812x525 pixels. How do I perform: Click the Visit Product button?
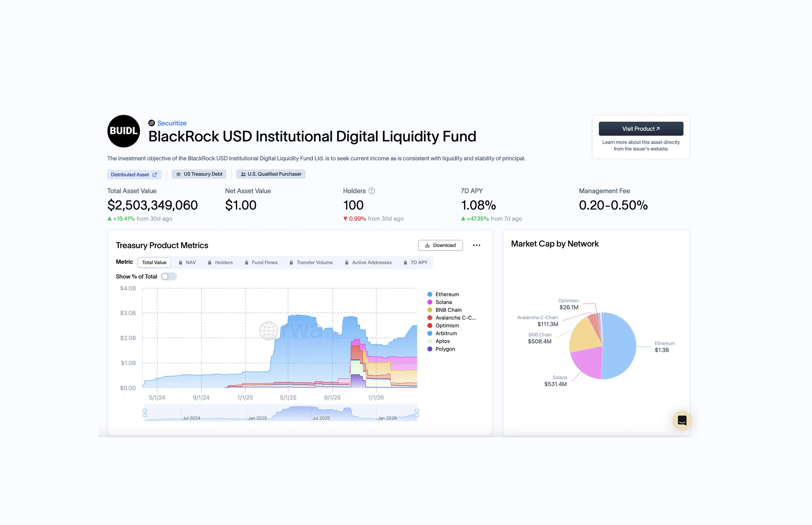(x=641, y=129)
